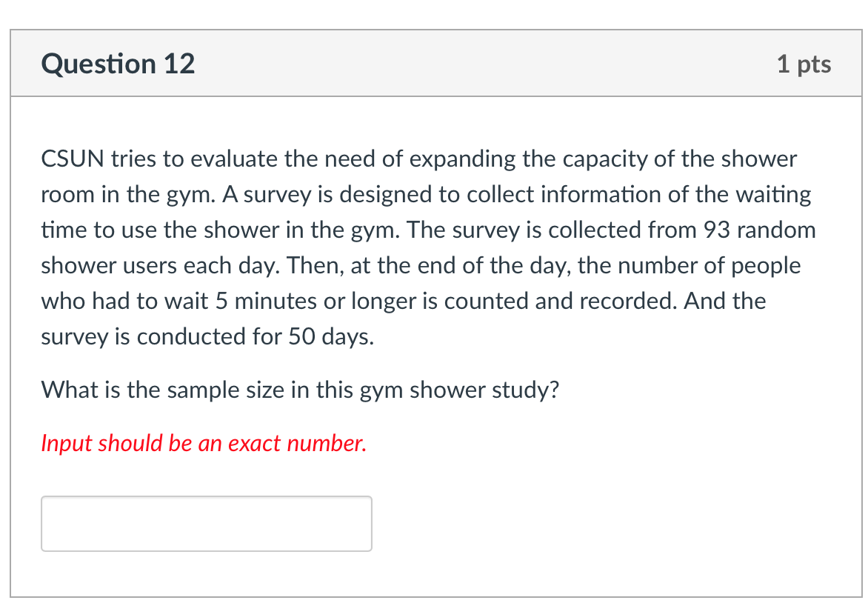868x603 pixels.
Task: Click 'Input should be an exact number' text
Action: 203,443
